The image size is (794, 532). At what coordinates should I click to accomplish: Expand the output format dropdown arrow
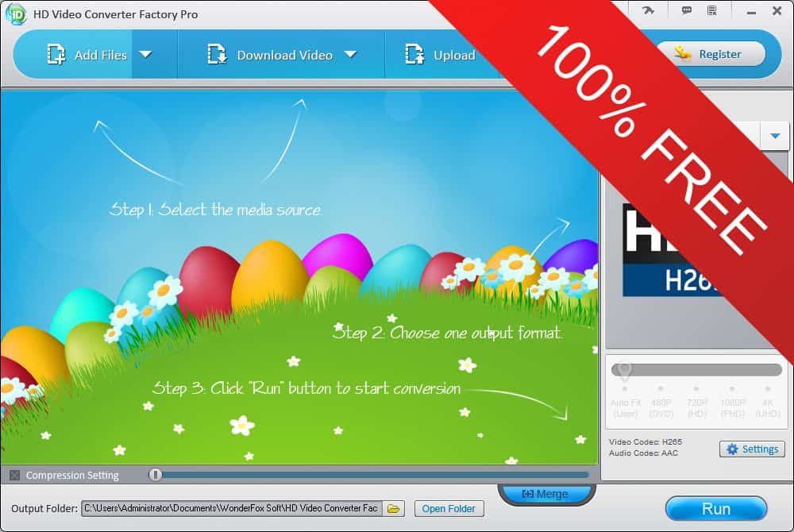(x=775, y=136)
